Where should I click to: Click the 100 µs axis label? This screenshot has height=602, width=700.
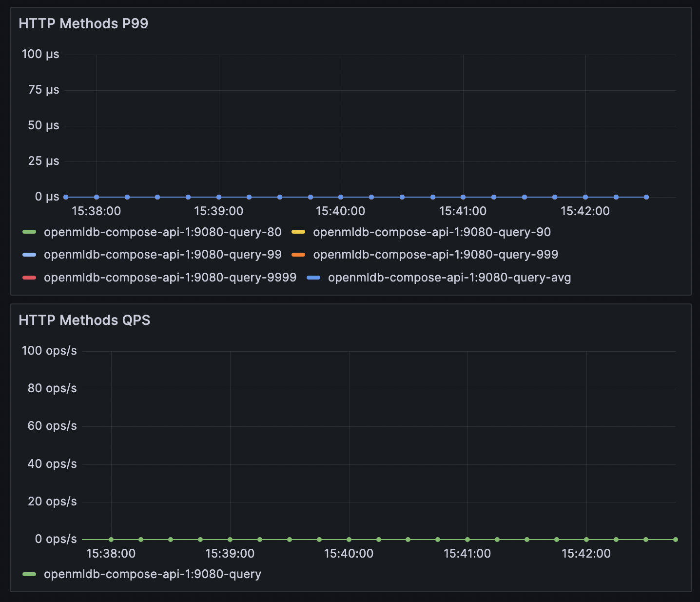tap(40, 54)
